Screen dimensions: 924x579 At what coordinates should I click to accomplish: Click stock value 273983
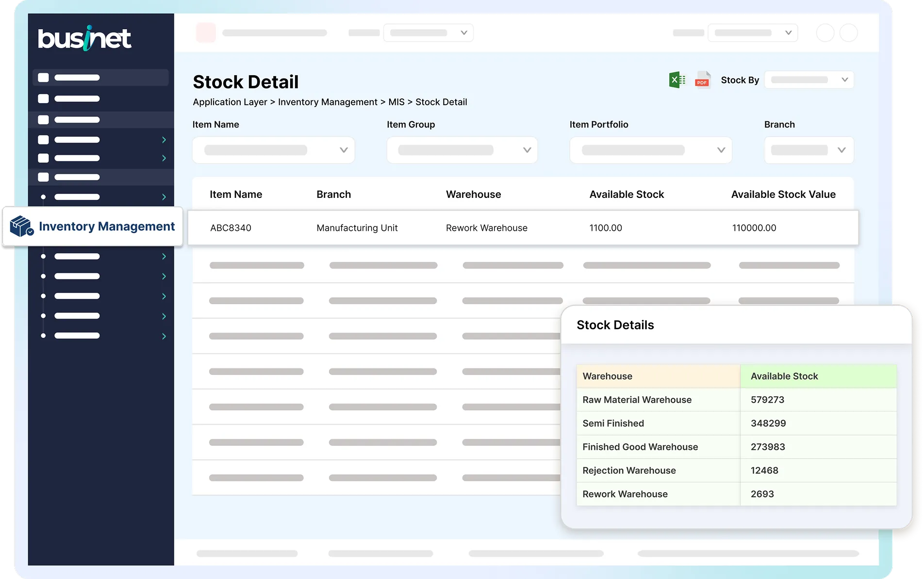pos(768,447)
